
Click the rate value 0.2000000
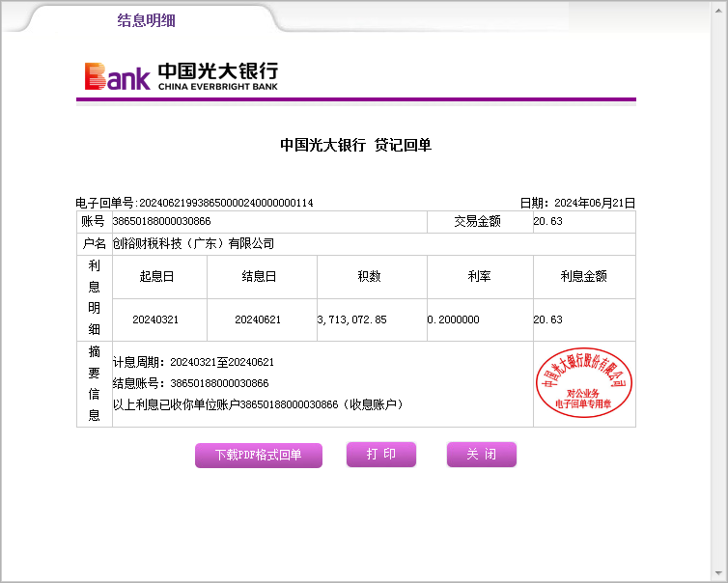pos(453,319)
